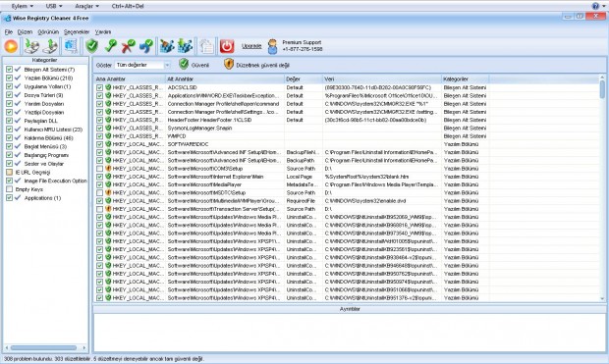Select the 'Software\Microsoft\Internet Explorer\Main' row

[347, 177]
